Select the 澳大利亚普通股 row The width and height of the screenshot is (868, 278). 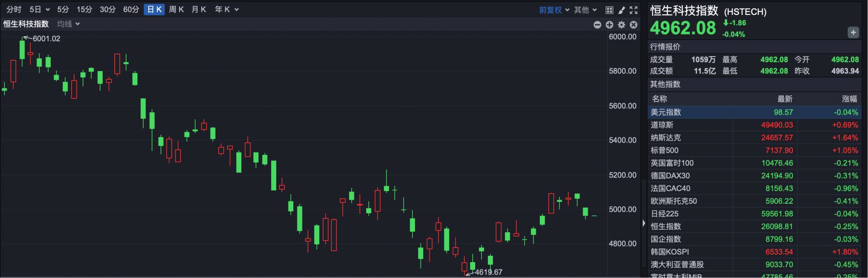pyautogui.click(x=754, y=264)
